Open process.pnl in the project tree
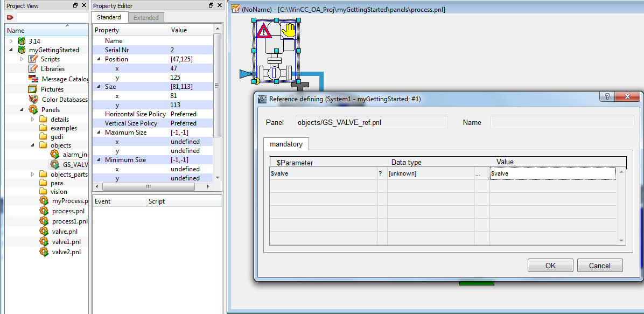644x314 pixels. [68, 211]
